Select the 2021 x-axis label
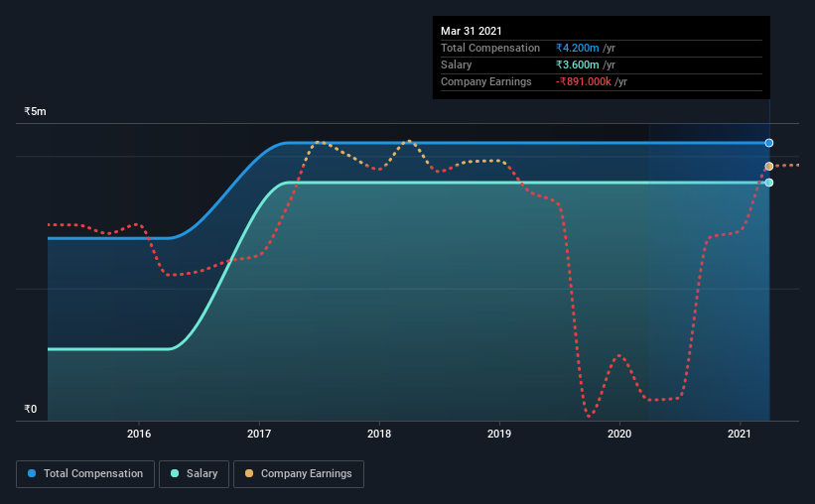815x504 pixels. click(x=740, y=434)
